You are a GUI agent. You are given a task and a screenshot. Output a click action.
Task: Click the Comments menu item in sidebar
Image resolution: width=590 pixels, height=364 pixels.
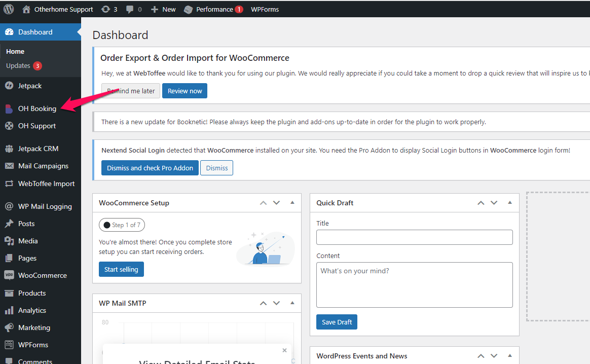[x=35, y=360]
